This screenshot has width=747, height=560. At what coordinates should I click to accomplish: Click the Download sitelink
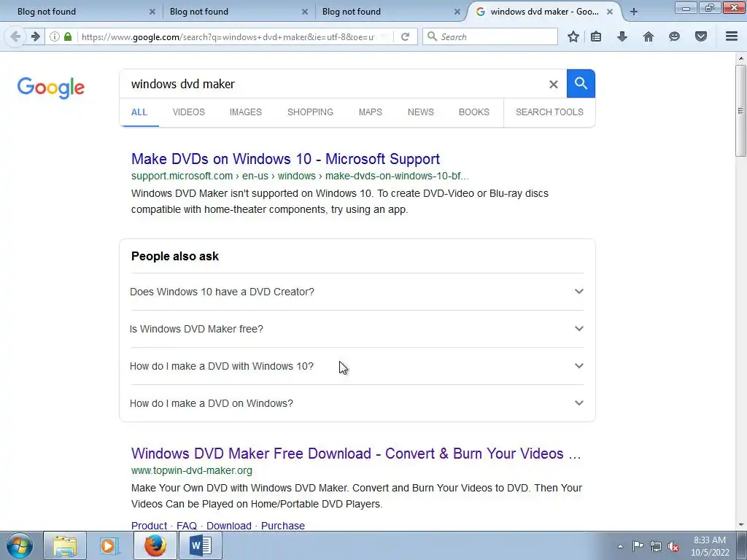228,525
